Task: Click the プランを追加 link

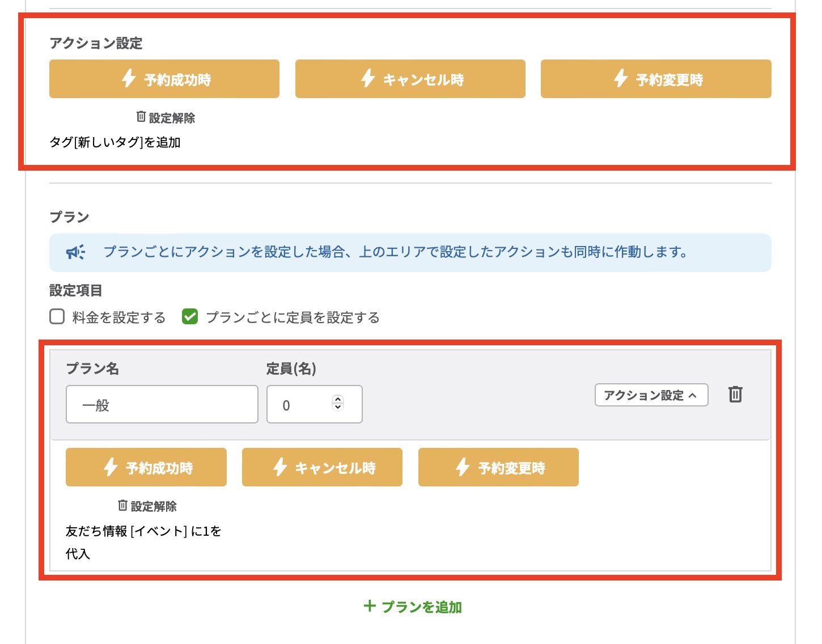Action: pos(413,607)
